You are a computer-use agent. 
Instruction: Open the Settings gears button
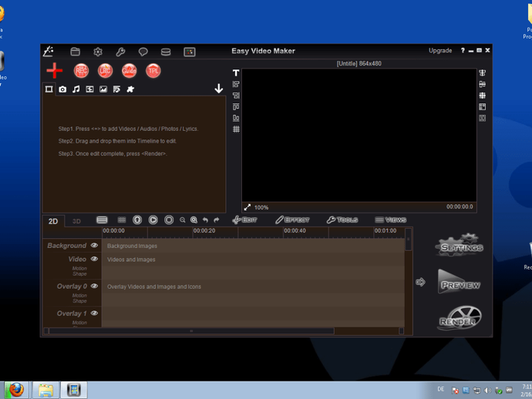coord(460,245)
